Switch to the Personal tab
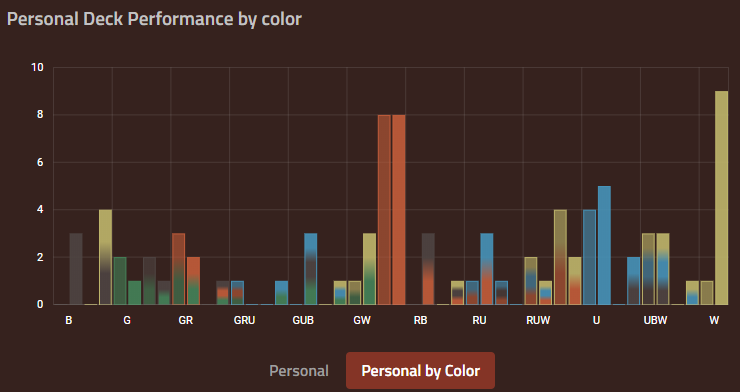 [299, 371]
